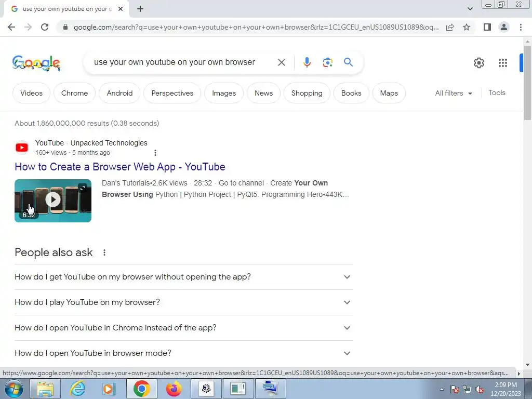This screenshot has width=532, height=399.
Task: Filter results by Android
Action: [119, 93]
